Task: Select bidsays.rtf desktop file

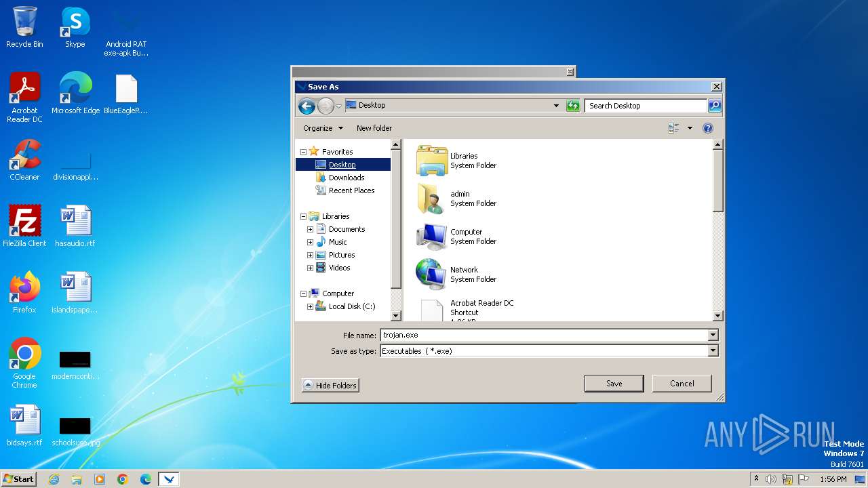Action: point(24,426)
